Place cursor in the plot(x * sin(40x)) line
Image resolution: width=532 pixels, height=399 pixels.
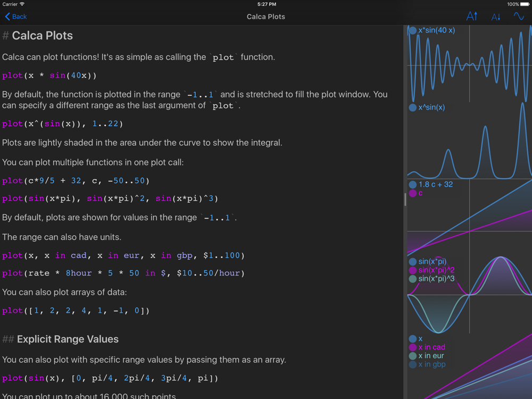coord(49,76)
